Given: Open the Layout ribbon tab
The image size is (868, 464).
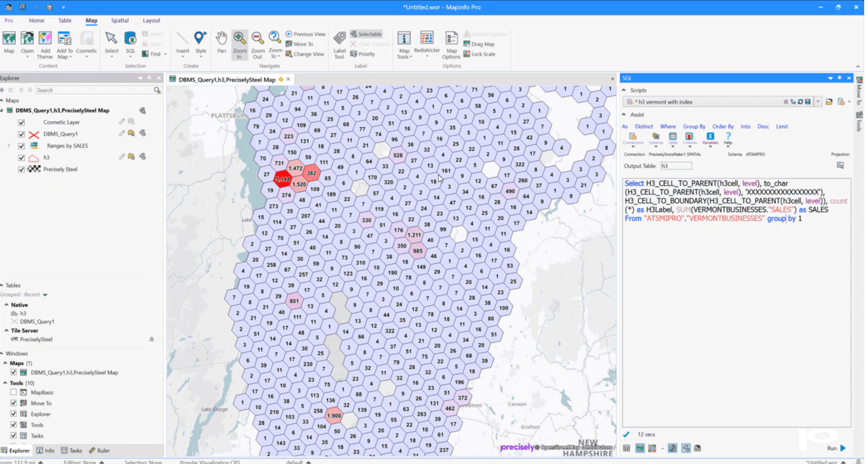Looking at the screenshot, I should click(x=151, y=20).
